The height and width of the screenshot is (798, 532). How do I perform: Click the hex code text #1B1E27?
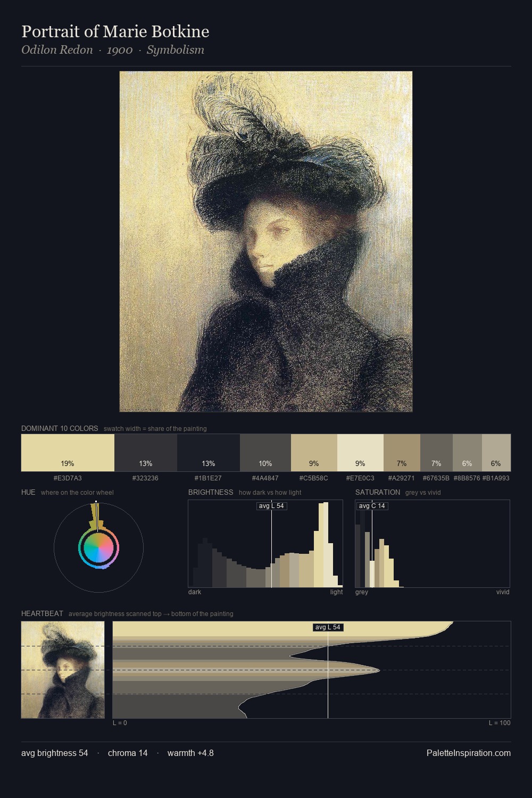[208, 478]
